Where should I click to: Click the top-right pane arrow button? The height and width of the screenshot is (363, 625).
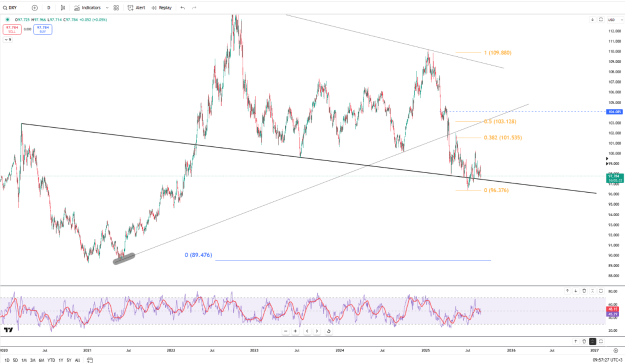(x=592, y=20)
